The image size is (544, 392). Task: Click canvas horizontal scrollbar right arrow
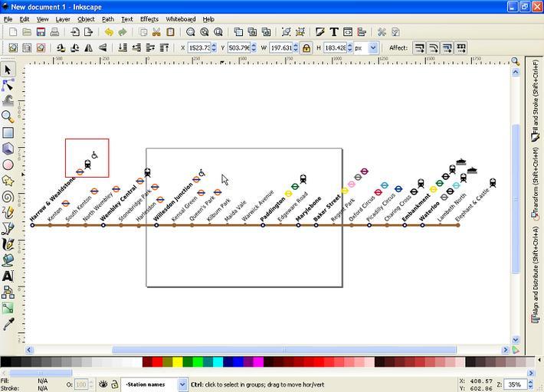505,350
